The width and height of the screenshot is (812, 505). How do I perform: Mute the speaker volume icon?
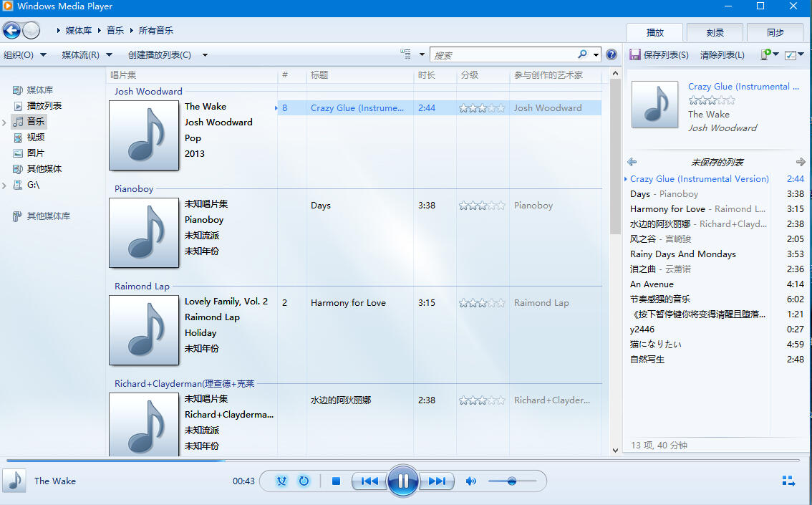470,481
